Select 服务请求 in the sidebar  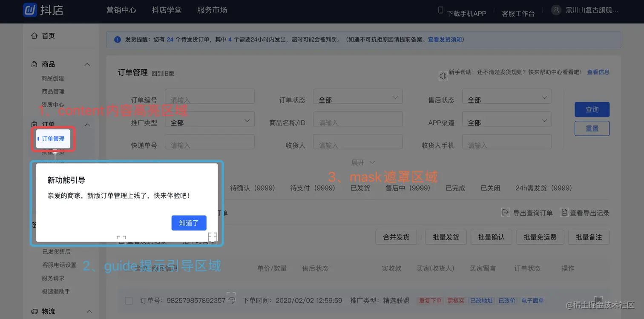53,278
